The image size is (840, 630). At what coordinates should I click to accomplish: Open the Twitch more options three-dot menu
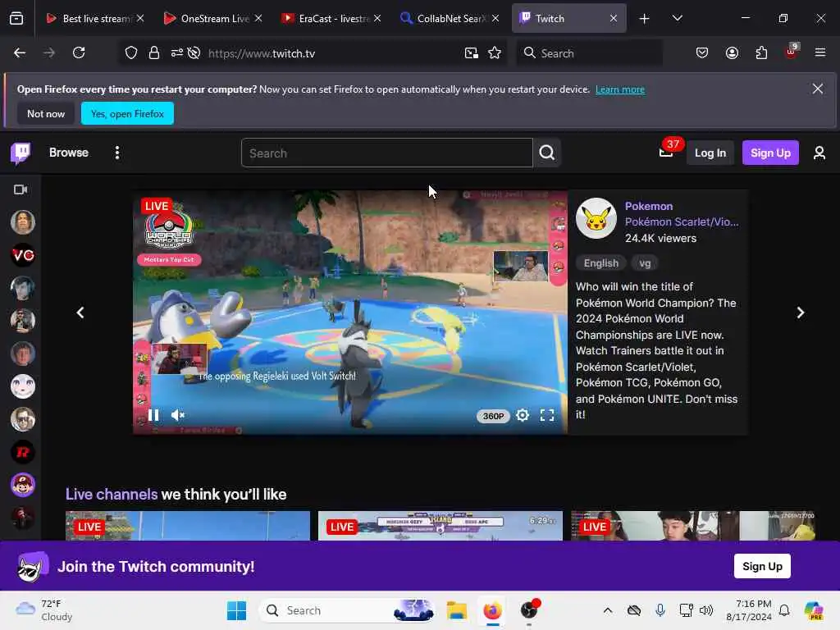[x=117, y=153]
